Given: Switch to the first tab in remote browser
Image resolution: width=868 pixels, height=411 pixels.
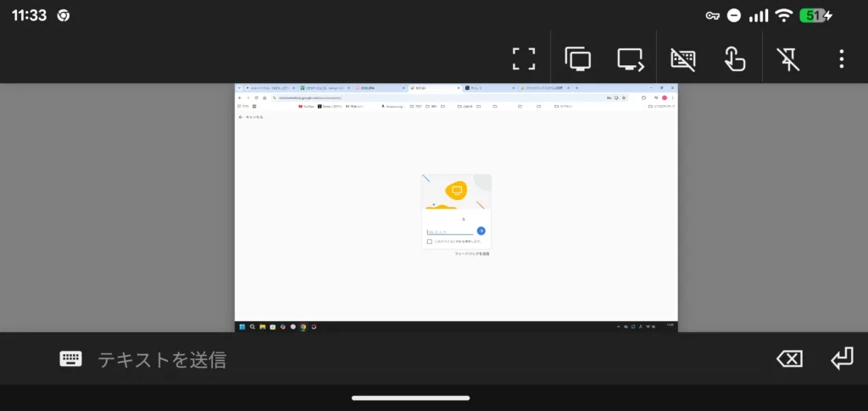Looking at the screenshot, I should (x=270, y=88).
